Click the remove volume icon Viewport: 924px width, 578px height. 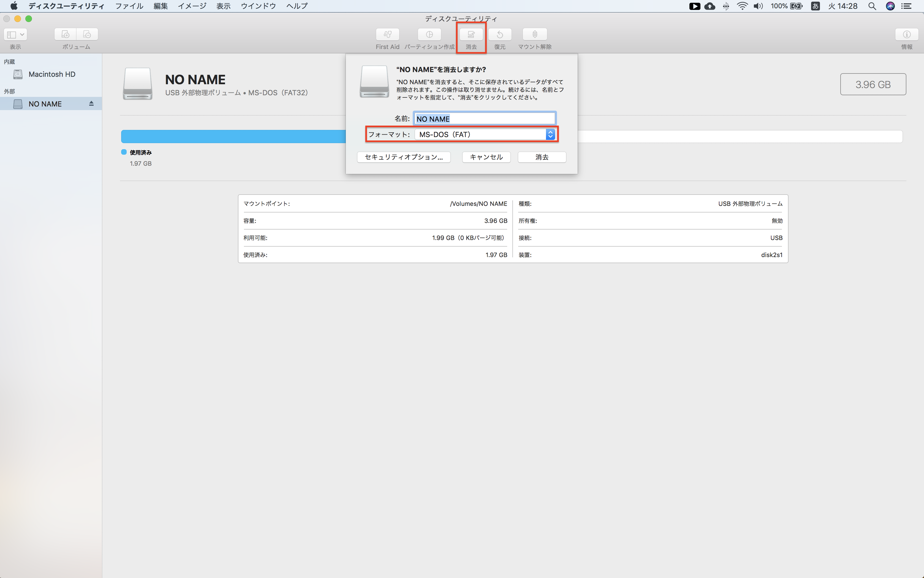[87, 34]
